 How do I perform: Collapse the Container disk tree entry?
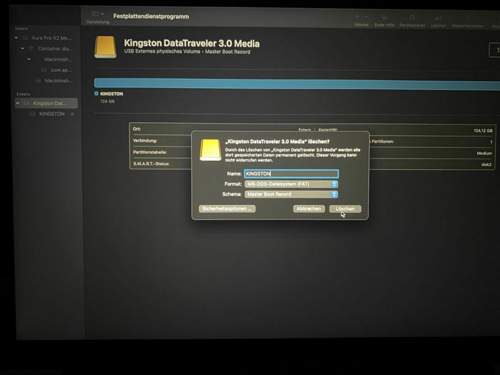click(22, 49)
